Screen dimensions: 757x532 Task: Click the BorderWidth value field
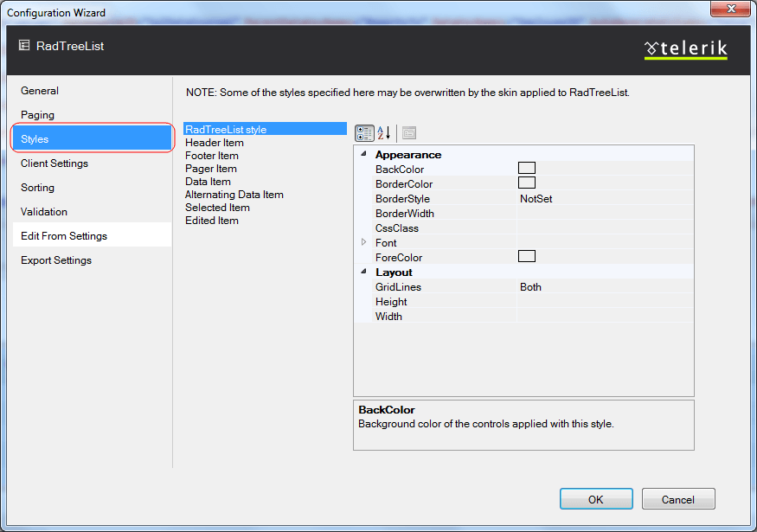click(605, 214)
